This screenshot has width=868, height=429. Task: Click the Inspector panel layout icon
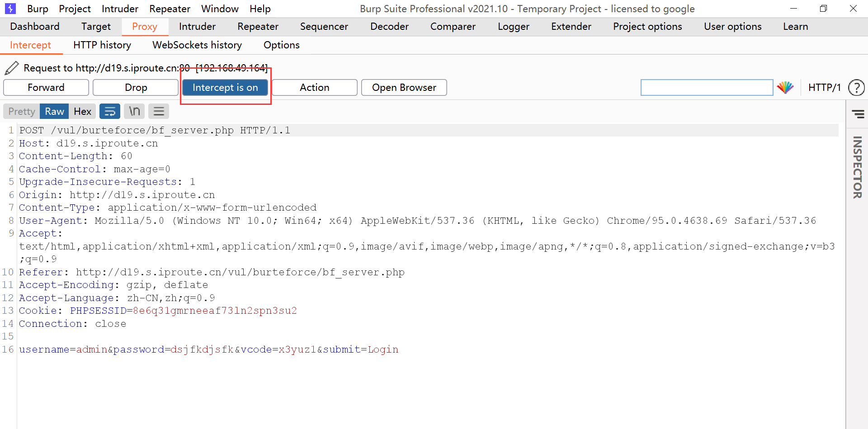(858, 114)
